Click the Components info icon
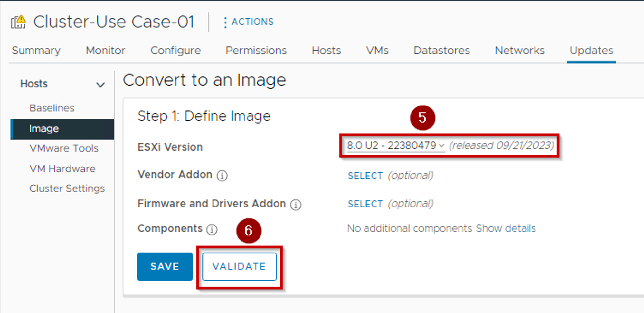 coord(212,229)
